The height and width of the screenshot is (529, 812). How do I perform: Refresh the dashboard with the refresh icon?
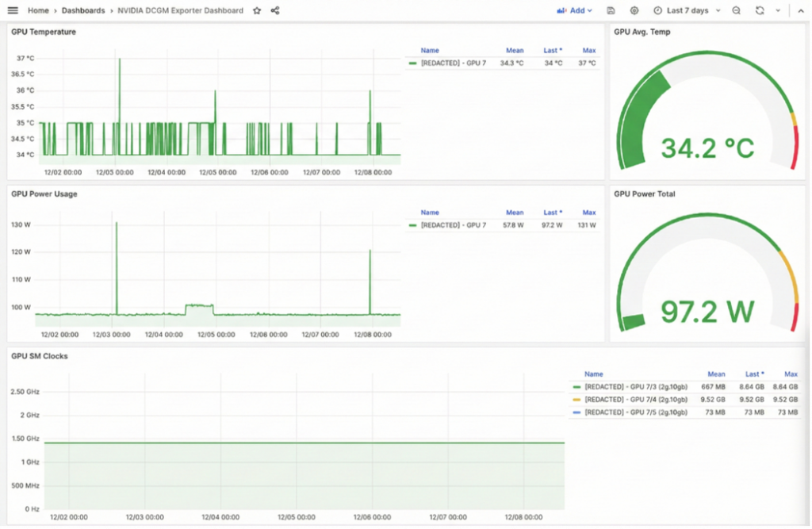tap(759, 10)
